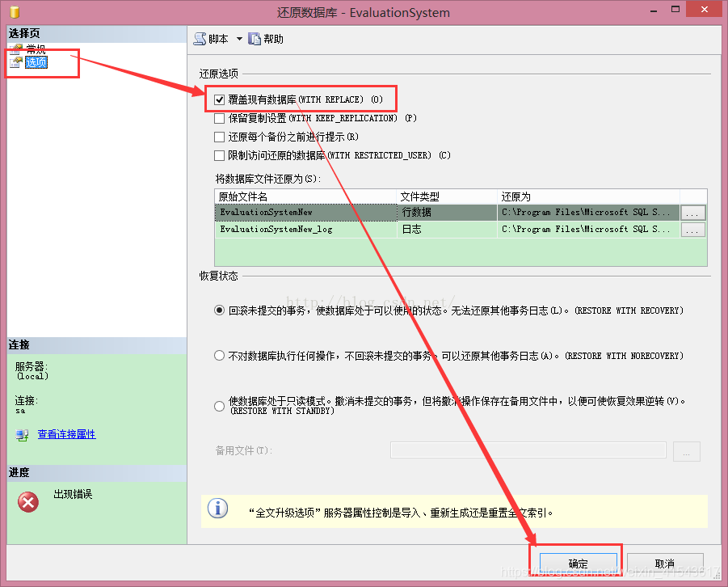
Task: Select the EvaluationSystemNew_log file row
Action: (448, 229)
